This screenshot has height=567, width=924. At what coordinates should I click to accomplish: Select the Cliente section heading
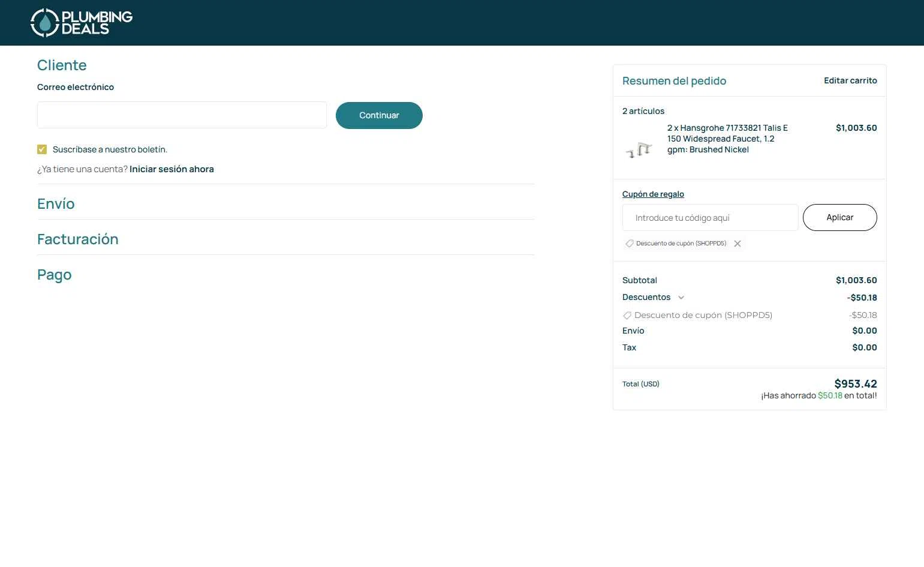(62, 65)
